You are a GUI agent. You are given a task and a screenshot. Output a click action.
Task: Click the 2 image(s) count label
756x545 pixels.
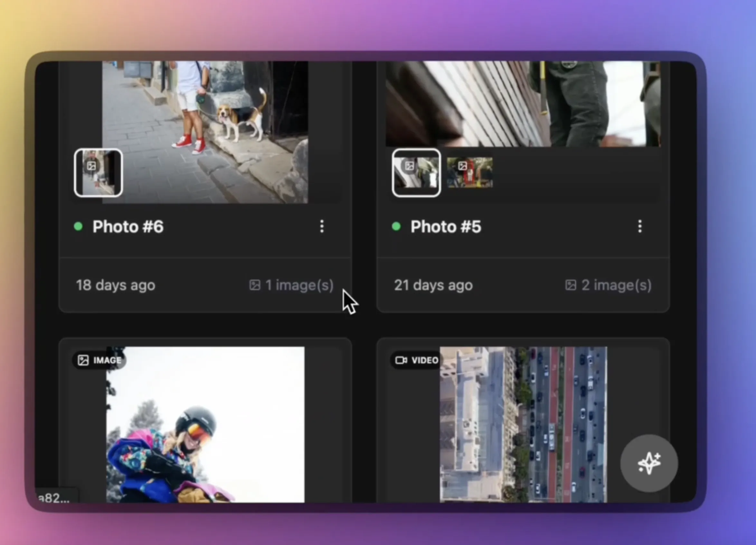tap(616, 285)
